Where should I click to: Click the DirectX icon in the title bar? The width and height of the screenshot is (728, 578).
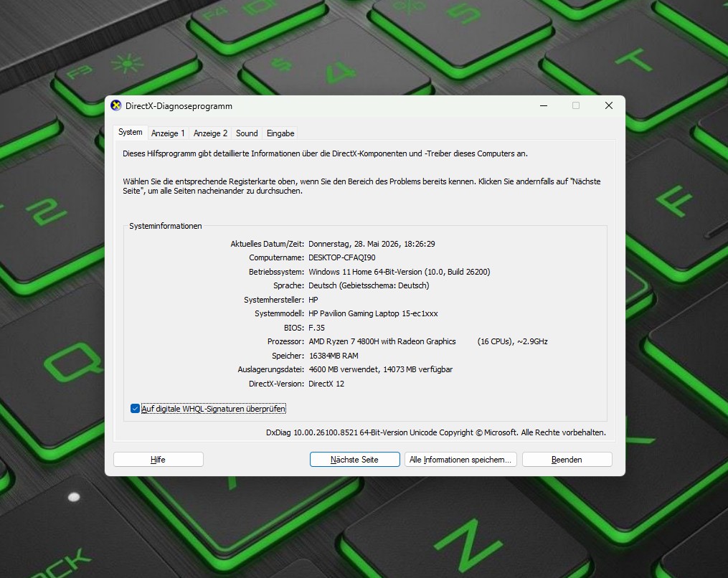click(116, 105)
